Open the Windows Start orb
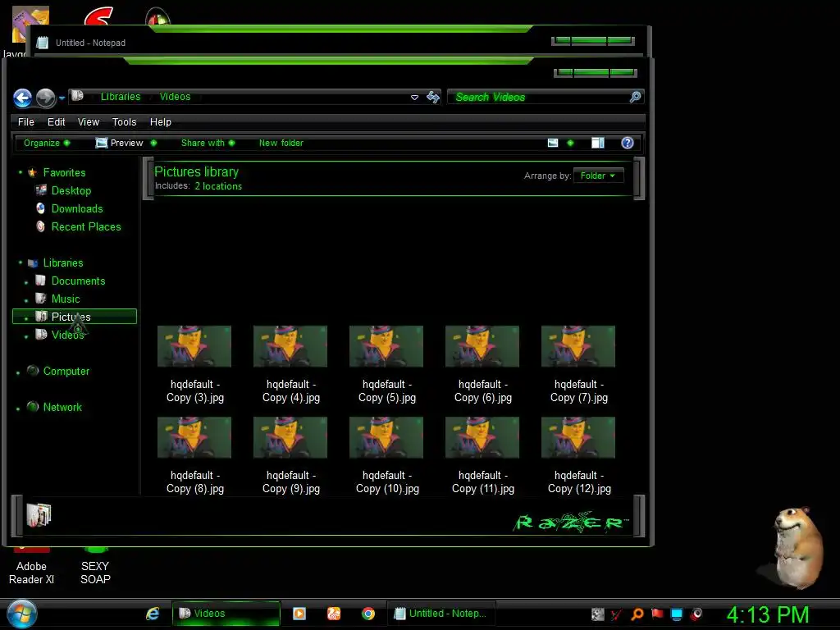Viewport: 840px width, 630px height. point(22,614)
